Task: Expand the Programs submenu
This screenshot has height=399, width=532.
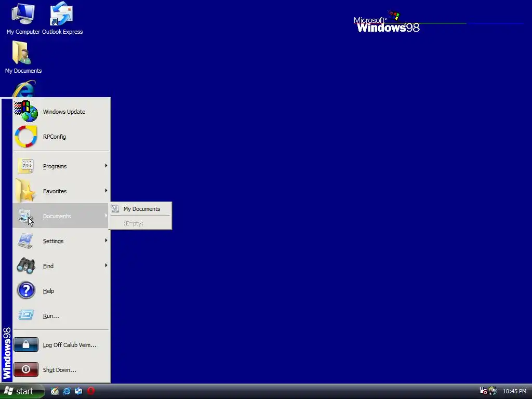Action: coord(61,166)
